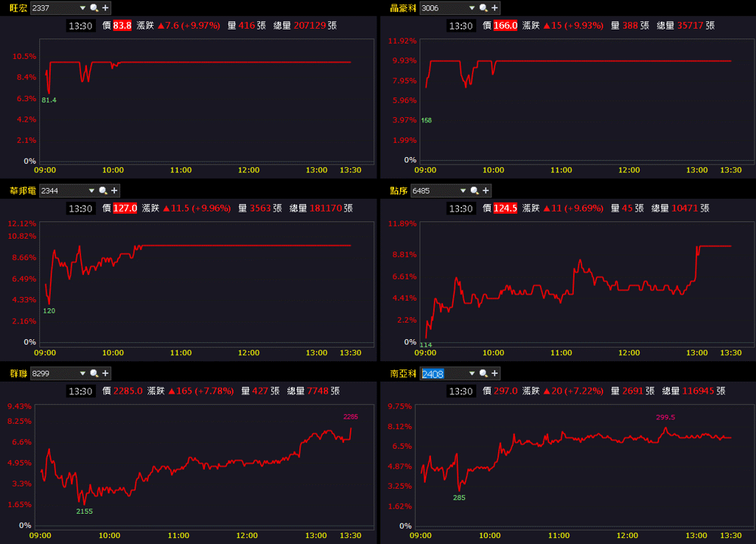
Task: Click the total volume 181170 in 華邦電 panel
Action: click(x=325, y=209)
